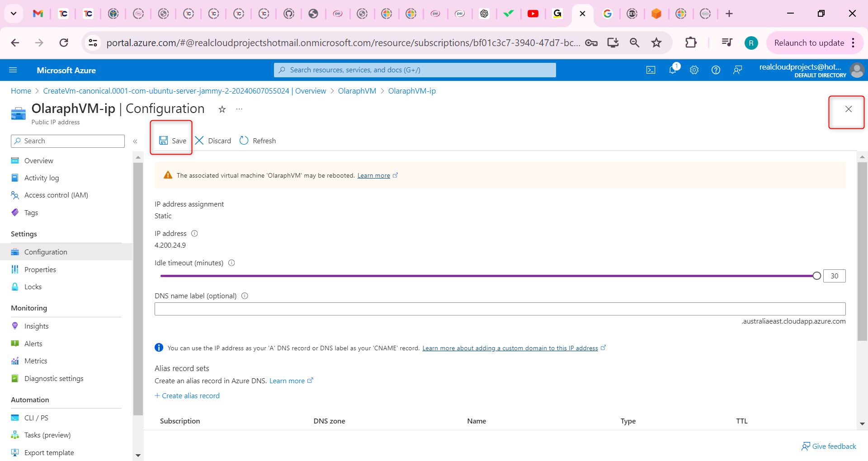The image size is (868, 461).
Task: Open the notifications bell
Action: pyautogui.click(x=673, y=70)
